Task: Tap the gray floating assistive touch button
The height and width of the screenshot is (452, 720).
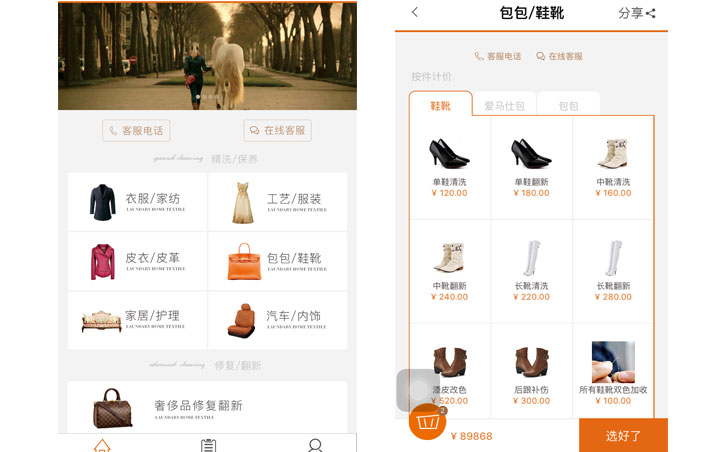Action: click(416, 389)
